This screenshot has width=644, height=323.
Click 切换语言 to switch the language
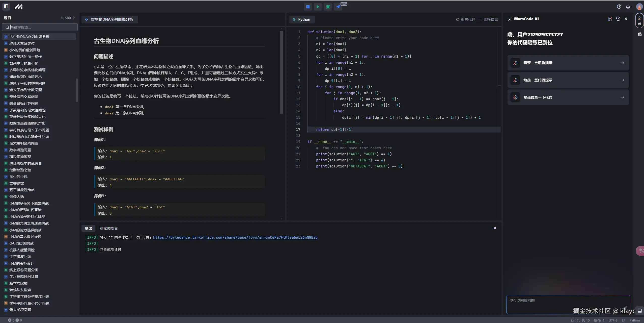coord(488,19)
